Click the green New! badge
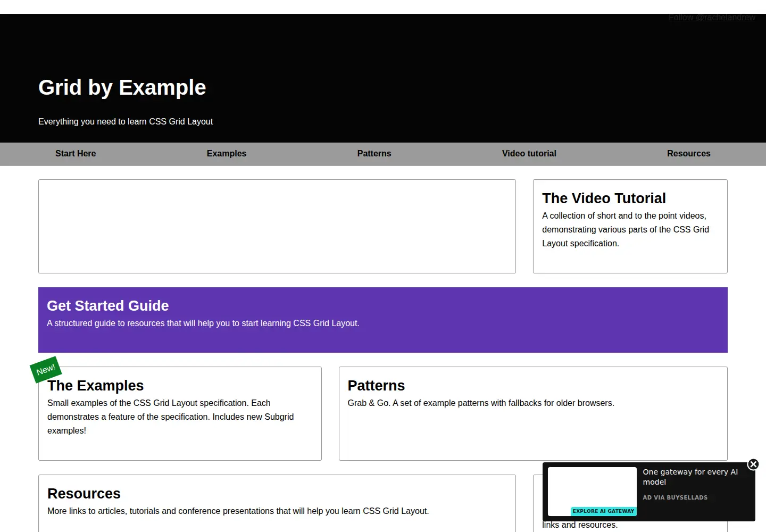 point(46,370)
